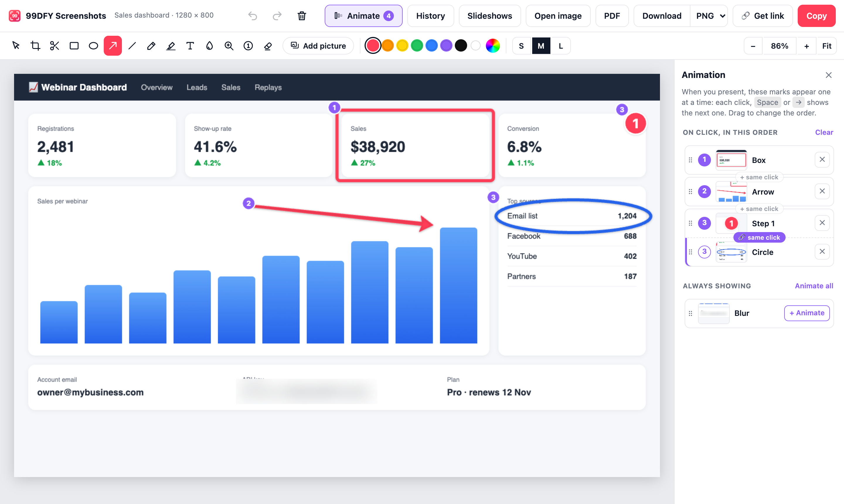Click the Animate all link
The width and height of the screenshot is (844, 504).
coord(814,286)
